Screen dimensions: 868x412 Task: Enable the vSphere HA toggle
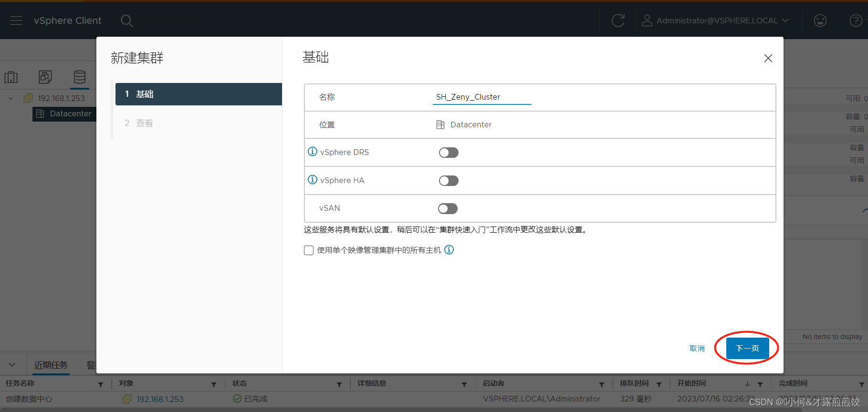(x=449, y=181)
